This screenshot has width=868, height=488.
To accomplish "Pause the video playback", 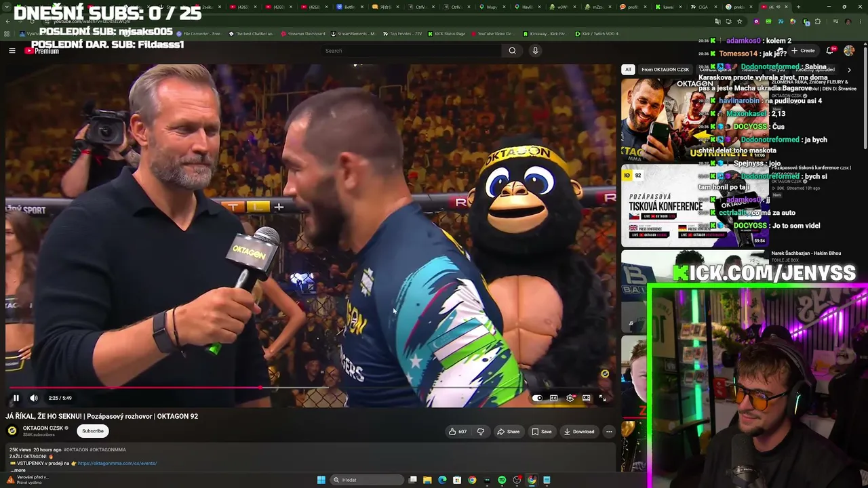I will point(16,398).
